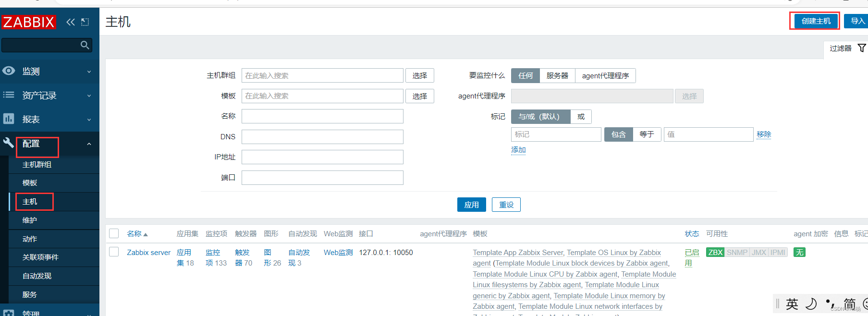Click the 简 simplified Chinese IME icon
The width and height of the screenshot is (868, 316).
click(850, 304)
